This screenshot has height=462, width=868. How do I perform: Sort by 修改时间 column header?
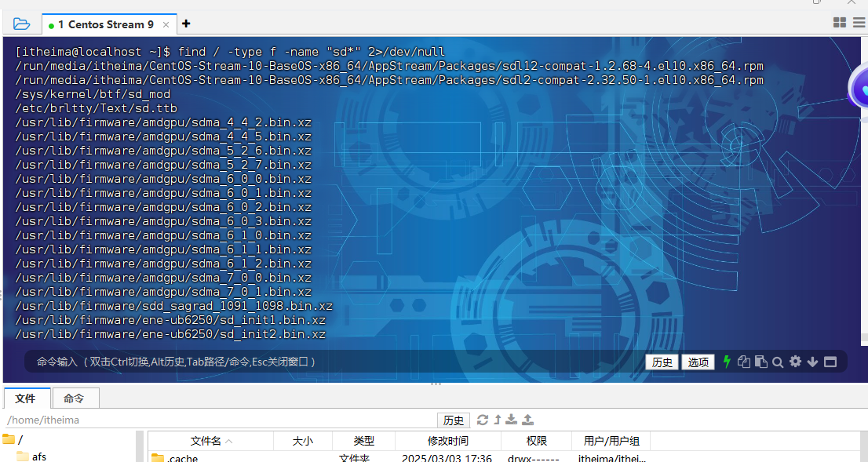(448, 441)
